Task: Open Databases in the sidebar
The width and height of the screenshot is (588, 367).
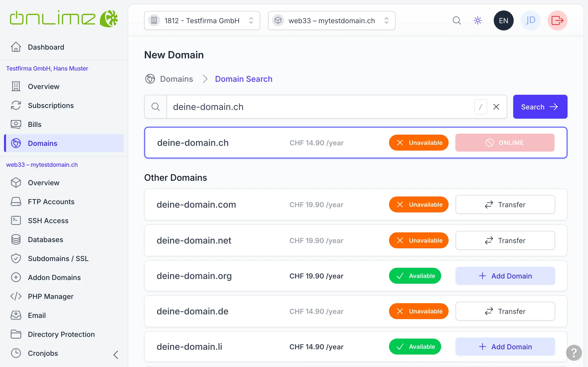Action: pyautogui.click(x=45, y=240)
